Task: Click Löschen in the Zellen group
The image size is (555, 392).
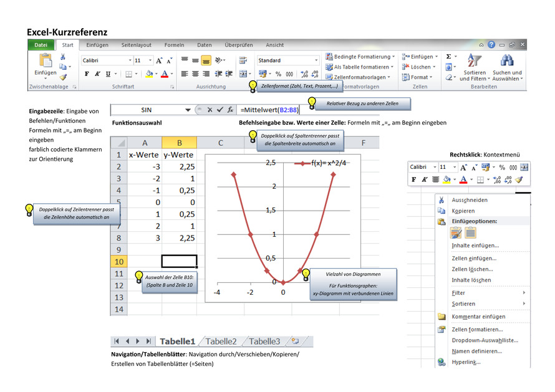Action: tap(418, 67)
